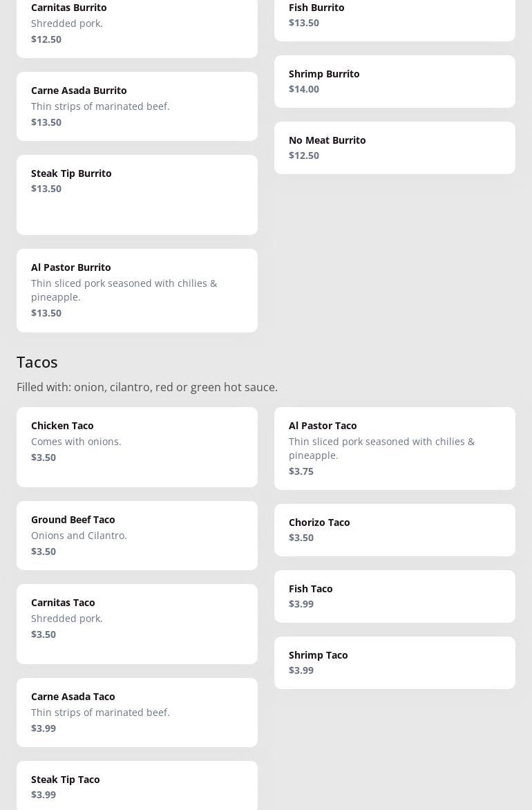Click the taco fillings description text

(147, 387)
